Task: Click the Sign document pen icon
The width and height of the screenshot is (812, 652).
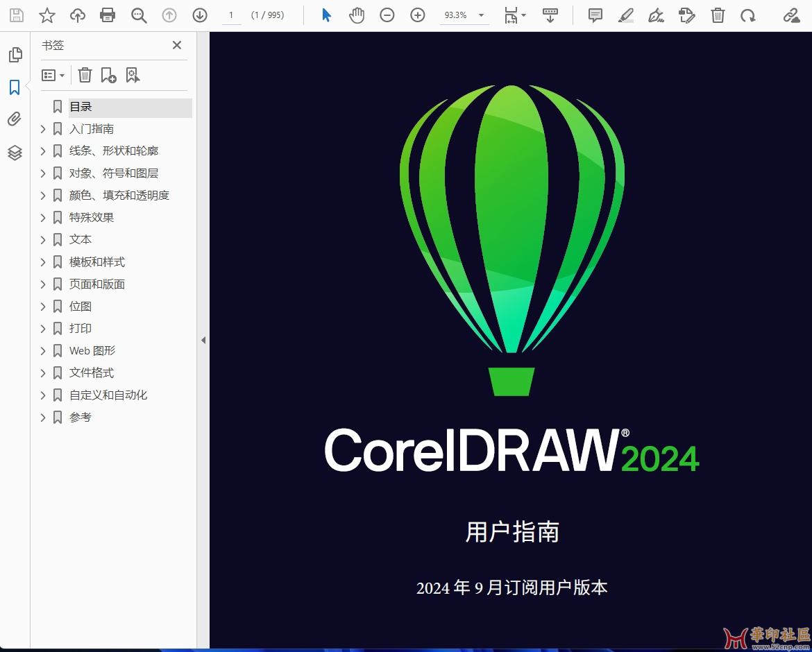Action: (x=656, y=15)
